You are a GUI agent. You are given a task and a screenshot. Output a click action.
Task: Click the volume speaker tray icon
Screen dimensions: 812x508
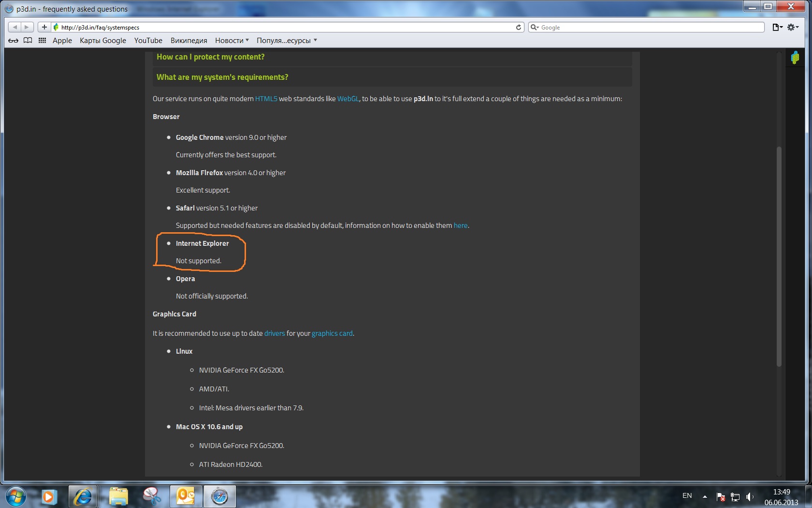[750, 497]
